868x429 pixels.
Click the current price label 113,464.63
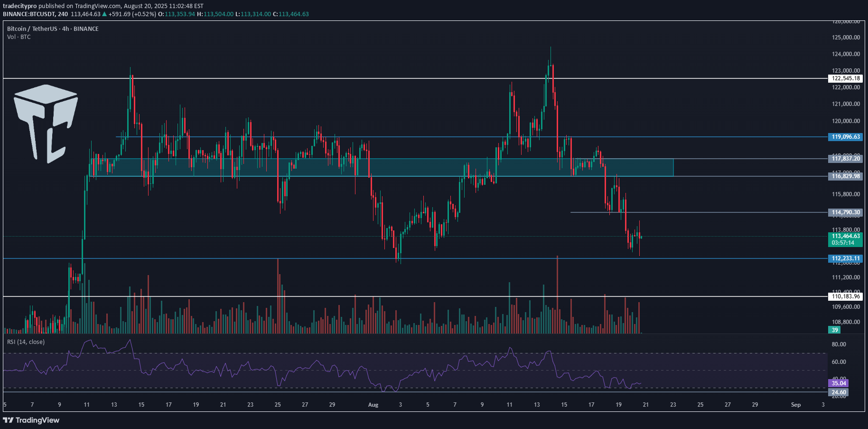(846, 236)
